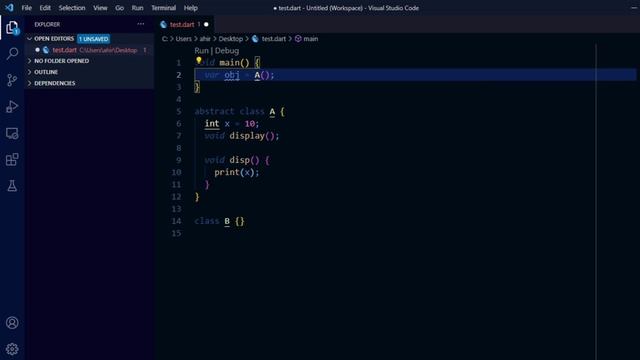Click the 1 Unsaved badge
This screenshot has height=360, width=640.
pos(93,39)
